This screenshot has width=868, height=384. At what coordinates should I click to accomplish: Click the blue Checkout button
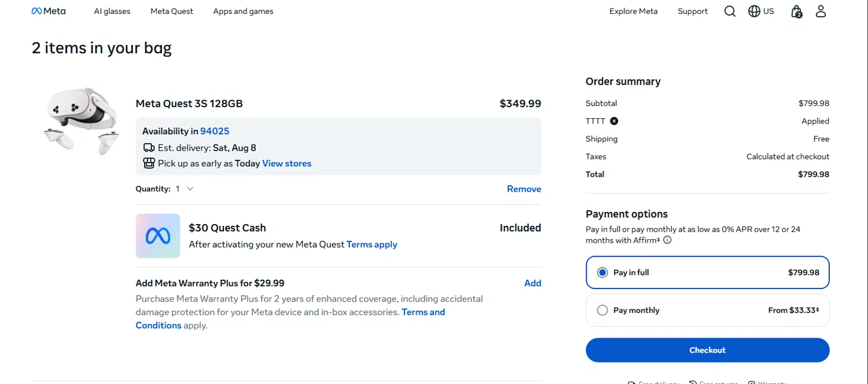tap(707, 350)
